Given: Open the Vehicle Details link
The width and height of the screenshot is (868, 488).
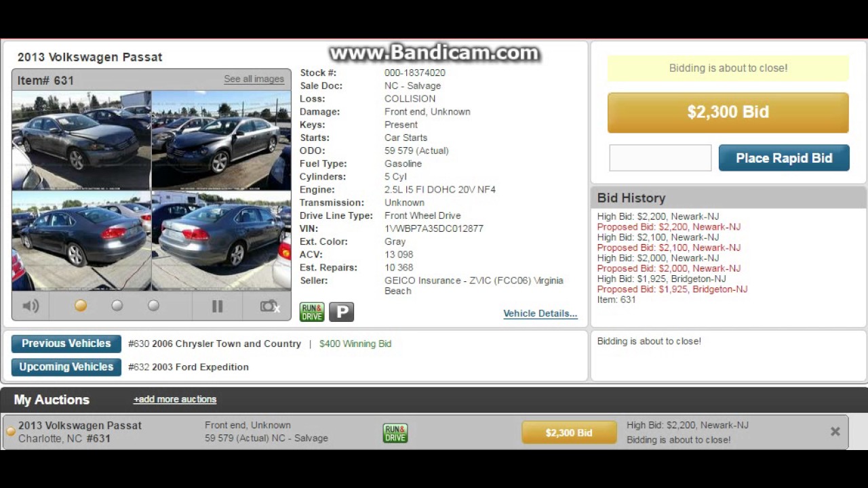Looking at the screenshot, I should pos(540,314).
